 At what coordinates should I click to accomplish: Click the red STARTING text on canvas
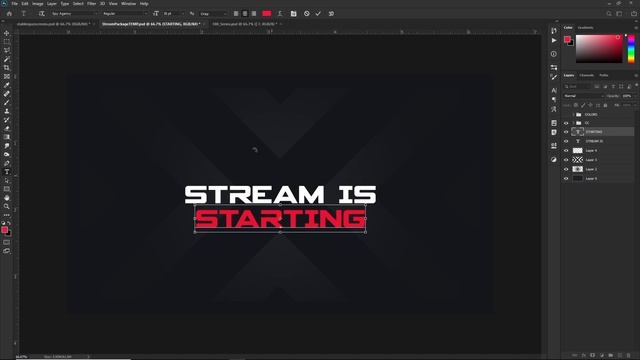coord(280,219)
